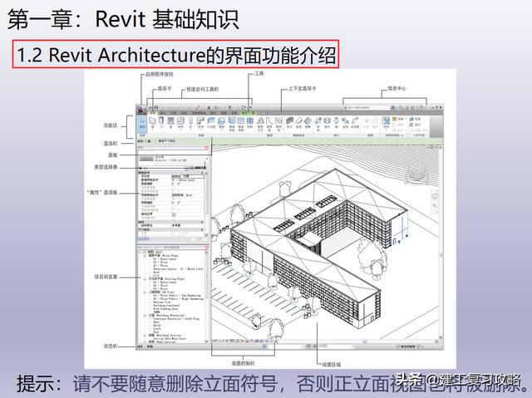
Task: Select the 幕墙系统 (Curtain System) tool
Action: click(232, 124)
